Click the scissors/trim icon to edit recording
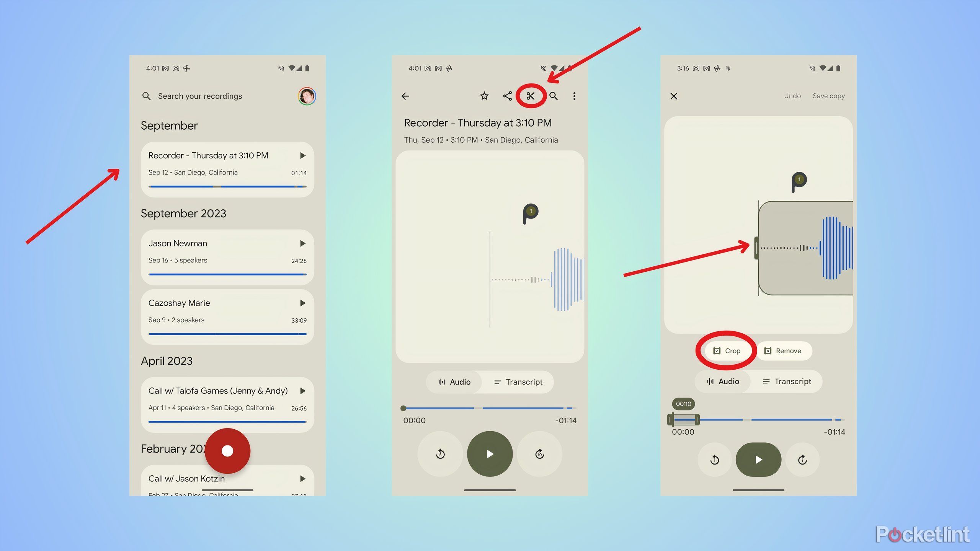Screen dimensions: 980x551 [x=531, y=95]
